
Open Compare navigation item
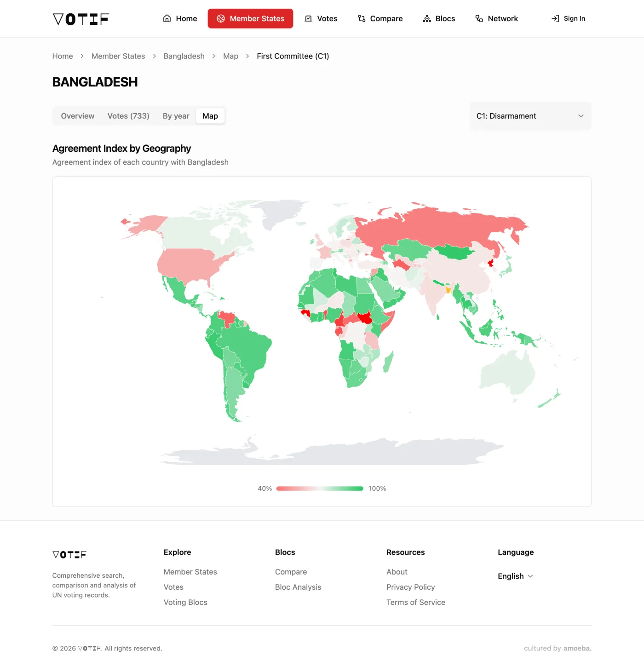(x=380, y=18)
